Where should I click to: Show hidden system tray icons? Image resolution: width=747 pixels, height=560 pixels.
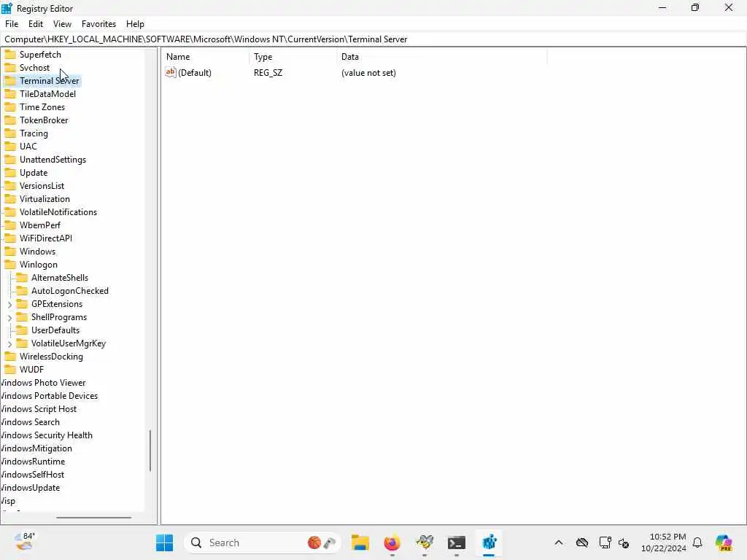coord(559,542)
